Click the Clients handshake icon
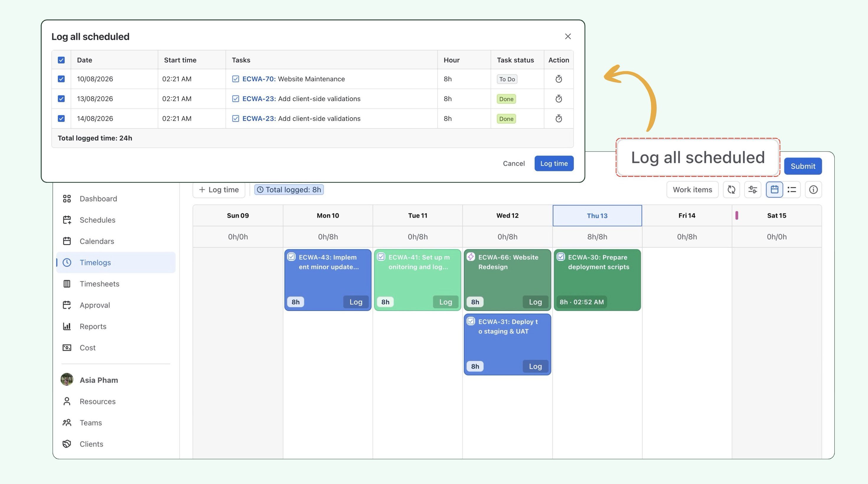Screen dimensions: 868x484 point(67,444)
